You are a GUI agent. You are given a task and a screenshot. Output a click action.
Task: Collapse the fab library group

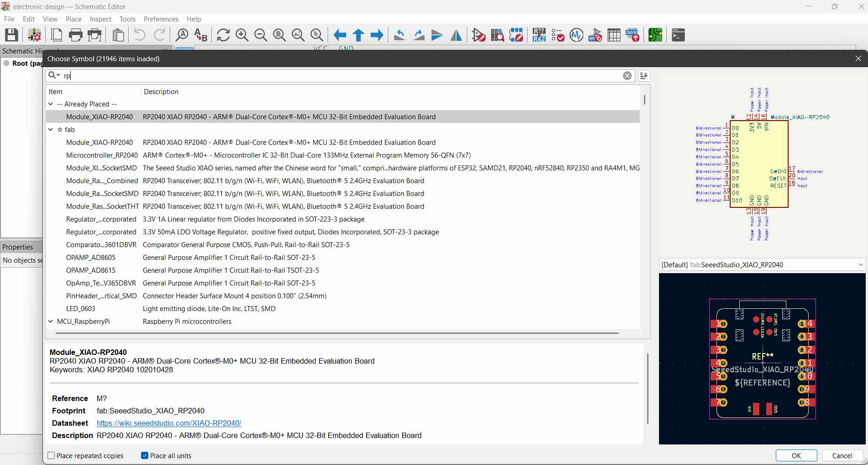(x=51, y=130)
